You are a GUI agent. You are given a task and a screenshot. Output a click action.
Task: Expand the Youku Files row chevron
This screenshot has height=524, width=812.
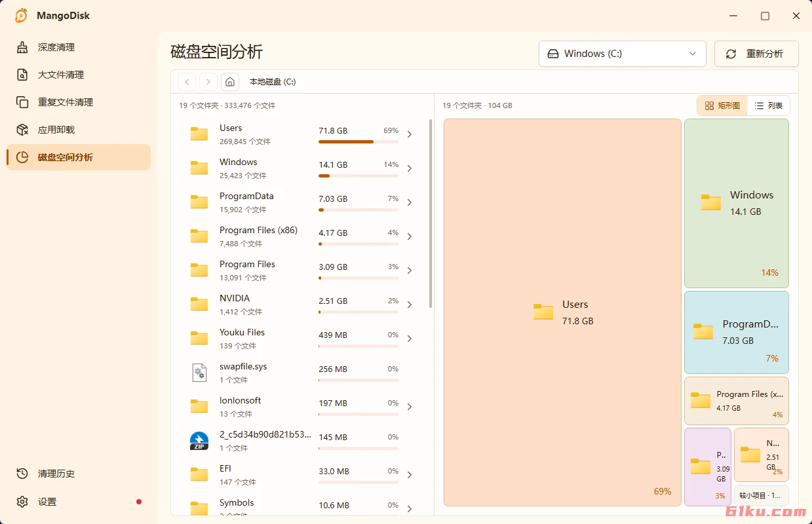click(410, 339)
